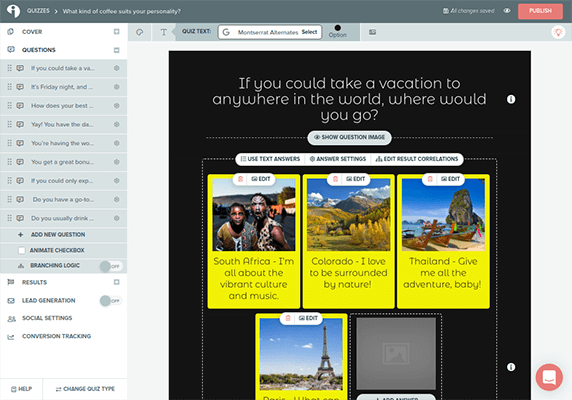Select question 'It's Friday night, and ...'

click(62, 87)
